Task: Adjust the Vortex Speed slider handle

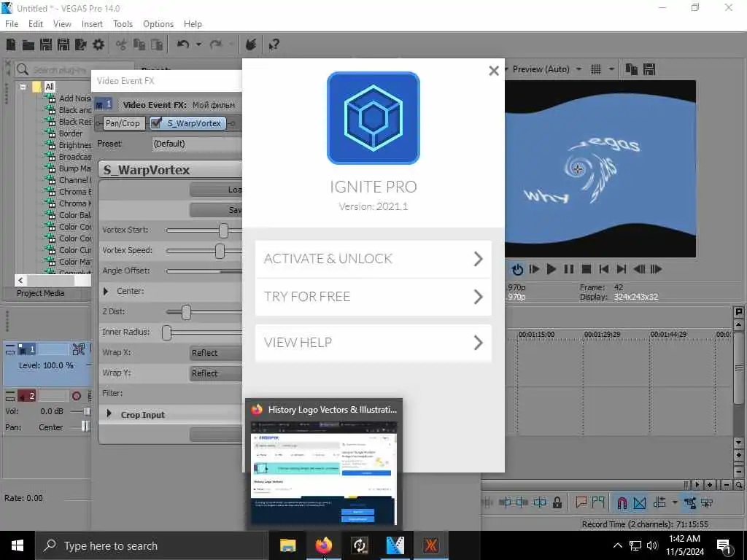Action: click(x=220, y=251)
